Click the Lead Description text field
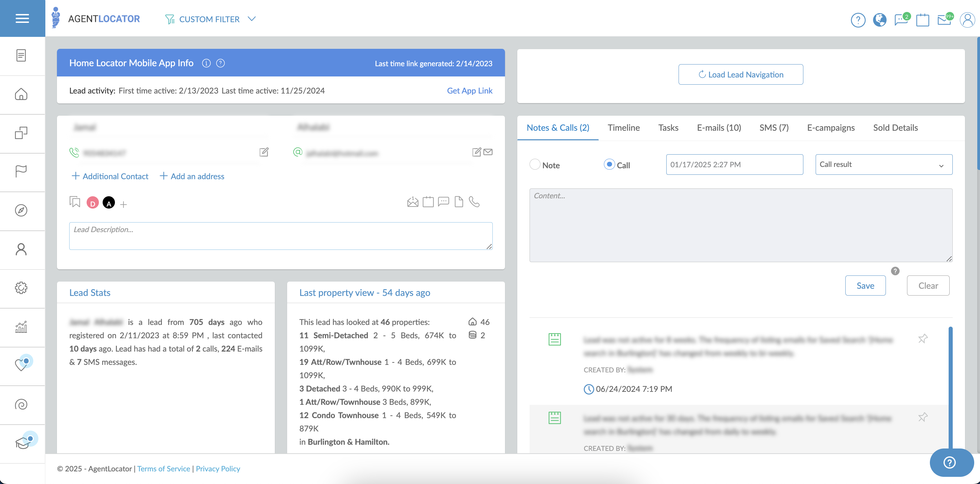The height and width of the screenshot is (484, 980). 280,236
